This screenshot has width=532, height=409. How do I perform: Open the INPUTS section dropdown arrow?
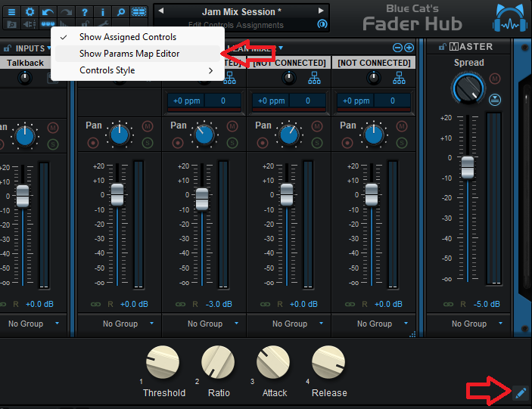coord(49,48)
